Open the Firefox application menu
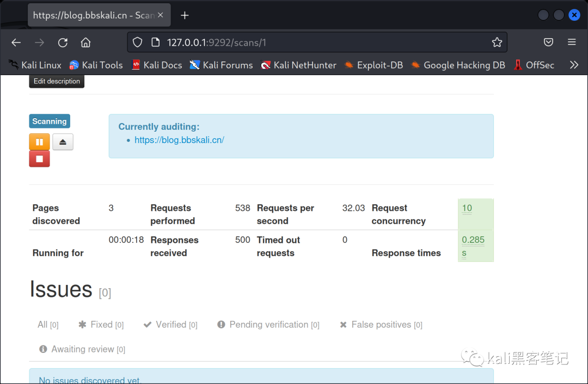 (x=571, y=42)
